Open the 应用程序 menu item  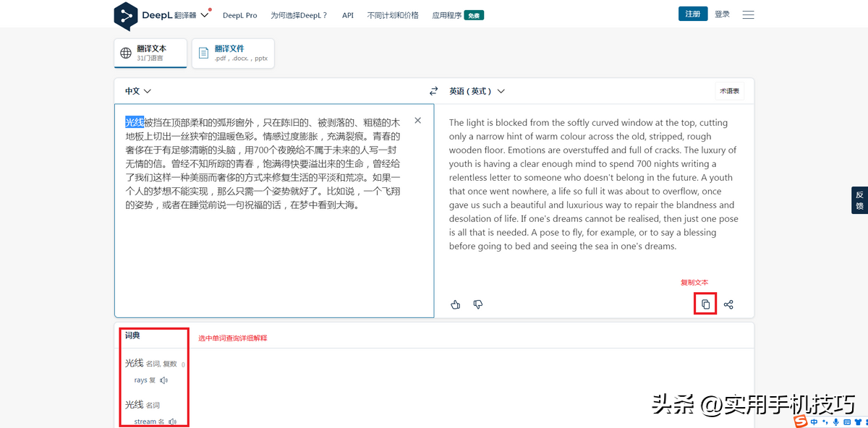click(448, 14)
